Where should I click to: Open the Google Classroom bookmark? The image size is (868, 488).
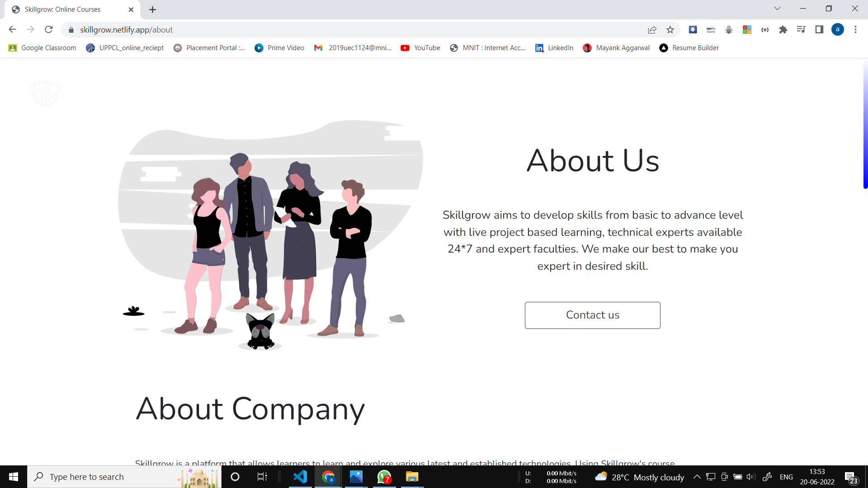(42, 48)
